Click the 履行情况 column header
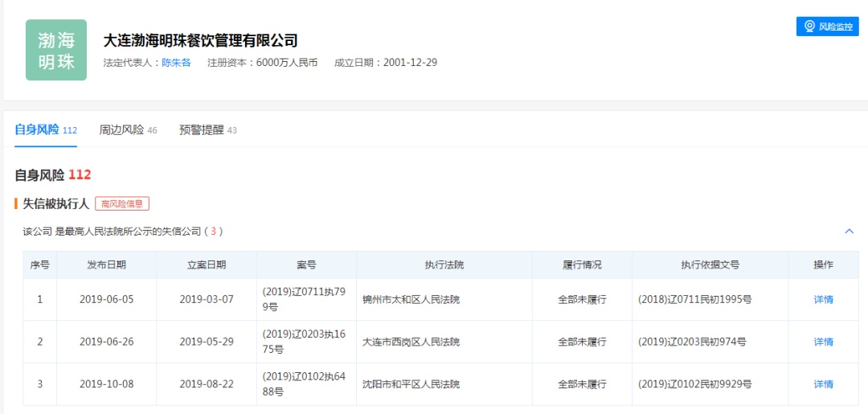This screenshot has width=868, height=414. click(x=582, y=265)
